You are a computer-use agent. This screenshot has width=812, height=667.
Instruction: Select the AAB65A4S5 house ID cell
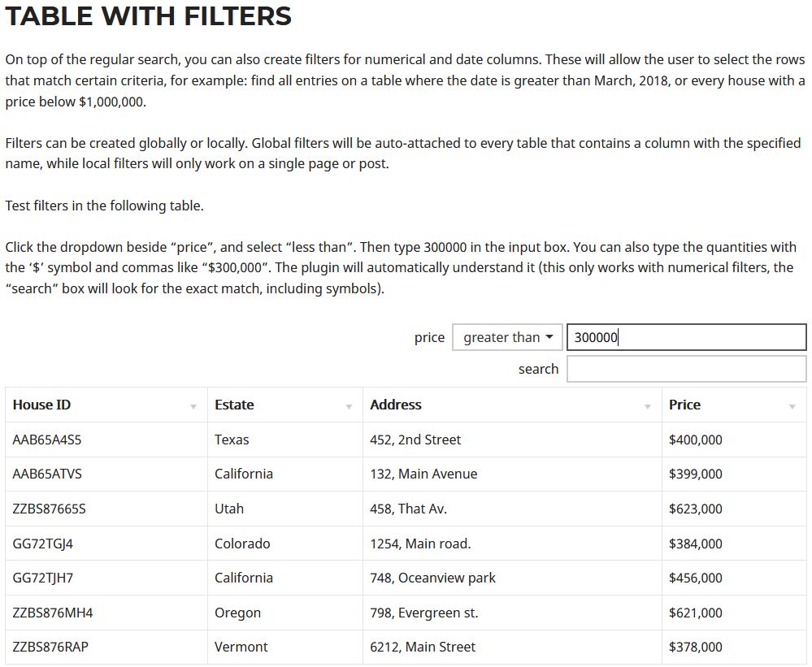[47, 440]
